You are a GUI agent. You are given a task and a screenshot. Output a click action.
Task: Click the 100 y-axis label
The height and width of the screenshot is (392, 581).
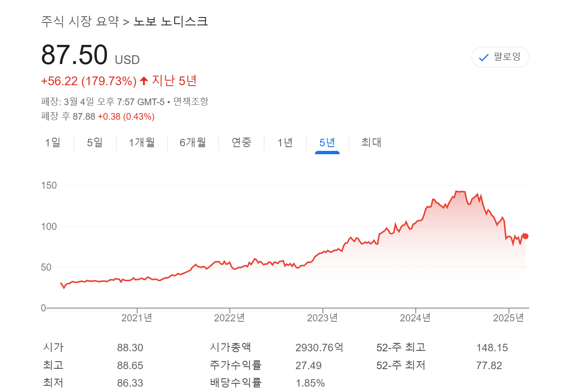point(49,227)
